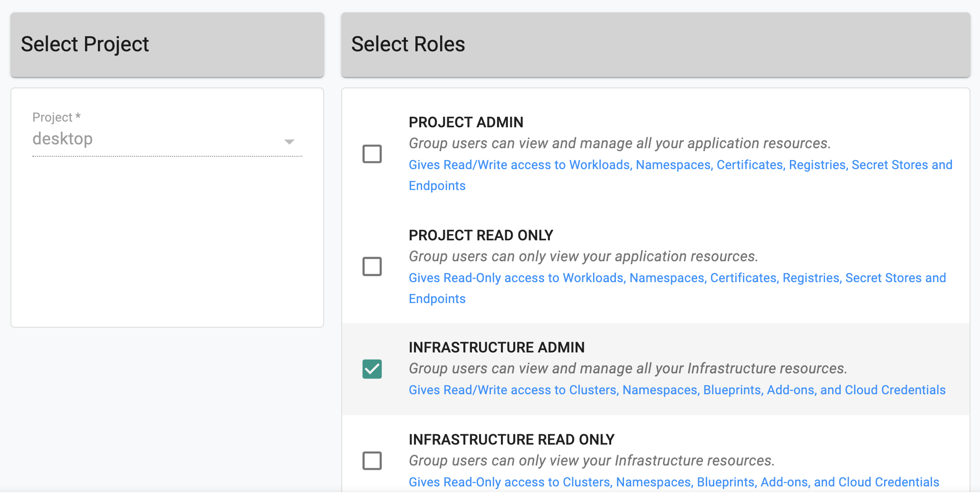Viewport: 980px width, 494px height.
Task: Select the PROJECT ADMIN title text
Action: pyautogui.click(x=466, y=123)
